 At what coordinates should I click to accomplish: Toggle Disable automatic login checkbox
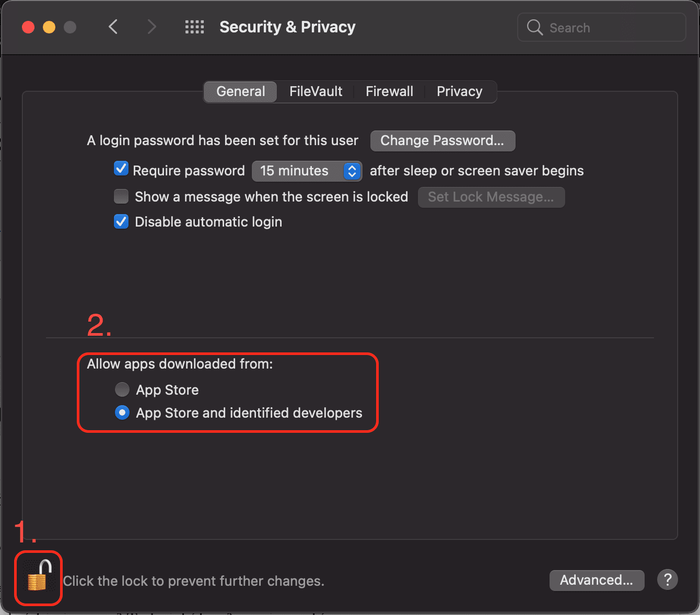(121, 221)
